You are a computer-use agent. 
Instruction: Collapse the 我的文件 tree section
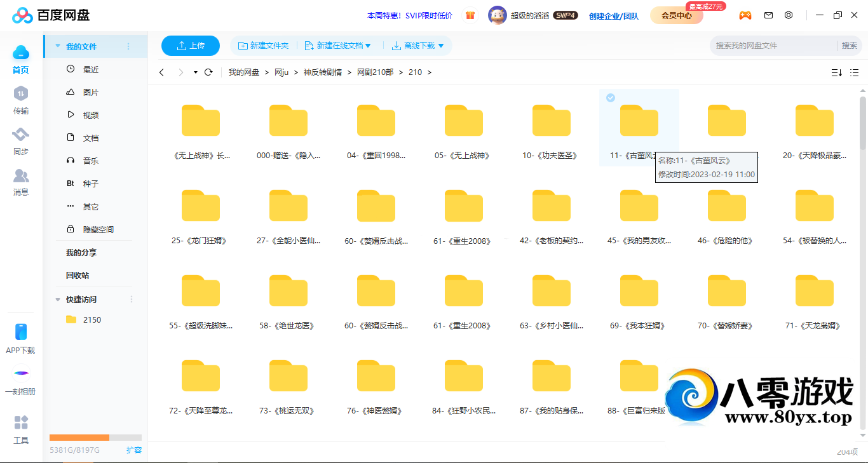point(58,46)
